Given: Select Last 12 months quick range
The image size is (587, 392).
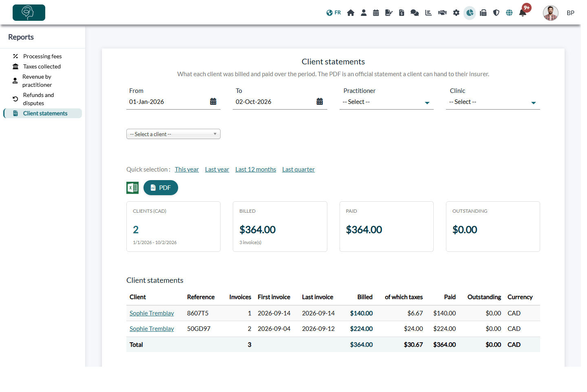Looking at the screenshot, I should (x=256, y=170).
